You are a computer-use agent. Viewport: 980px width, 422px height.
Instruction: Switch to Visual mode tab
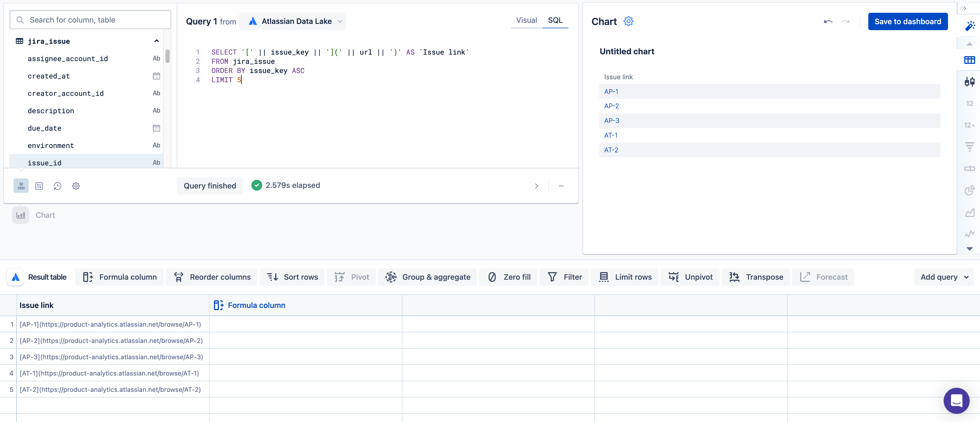click(526, 20)
